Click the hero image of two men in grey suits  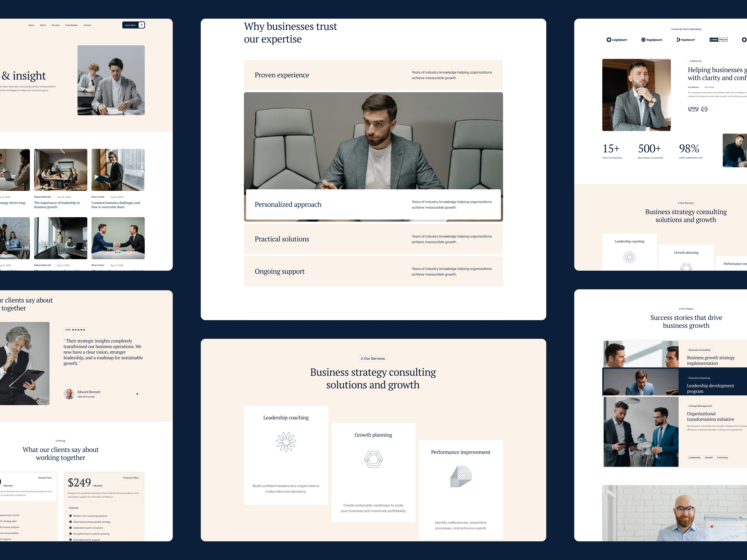pos(111,80)
